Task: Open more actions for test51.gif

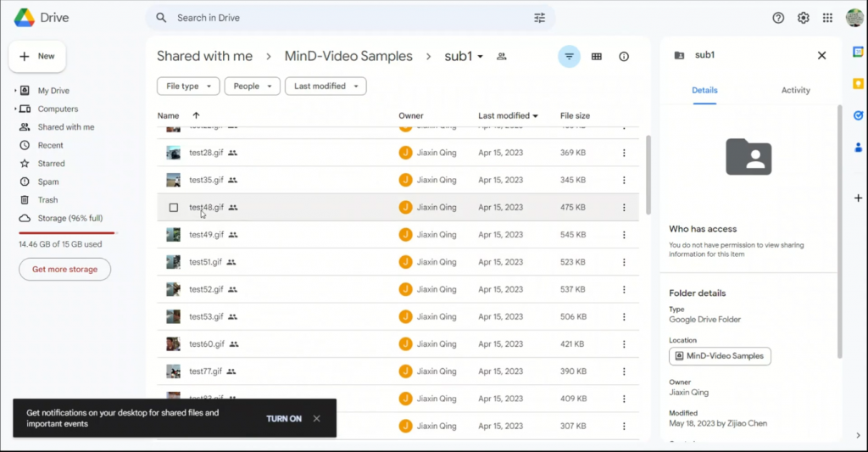Action: (624, 262)
